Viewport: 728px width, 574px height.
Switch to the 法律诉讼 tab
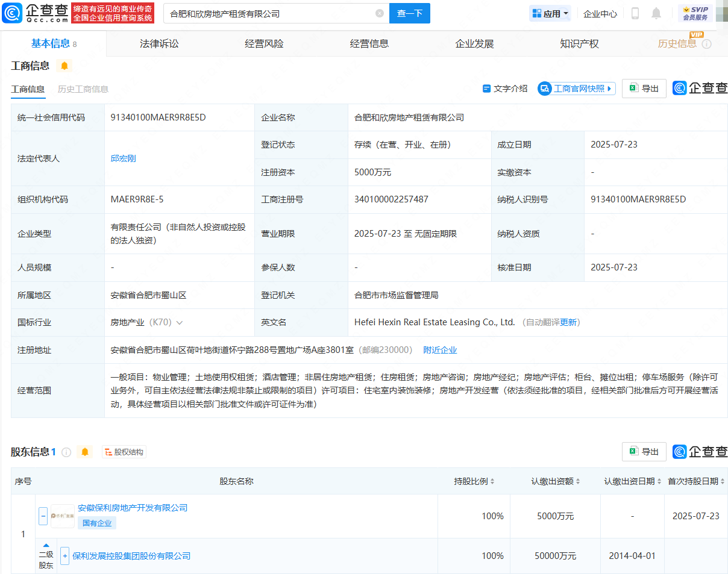159,43
